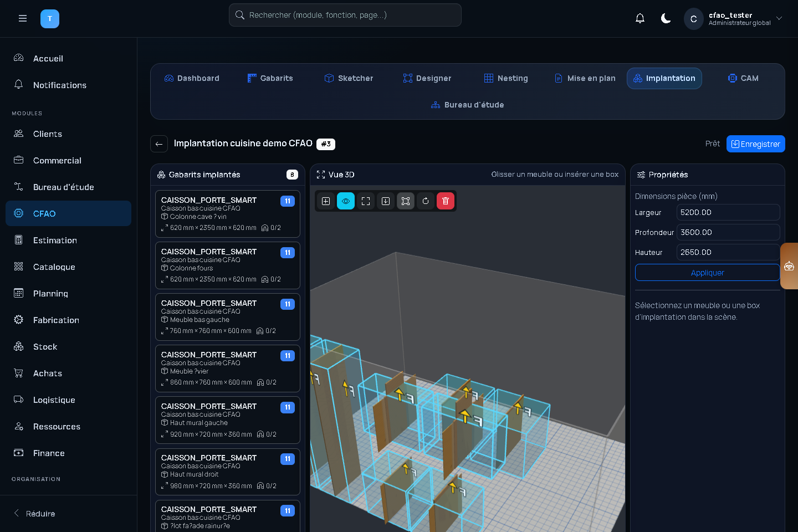Edit the Profondeur field 3600.00
The height and width of the screenshot is (532, 798).
[728, 232]
